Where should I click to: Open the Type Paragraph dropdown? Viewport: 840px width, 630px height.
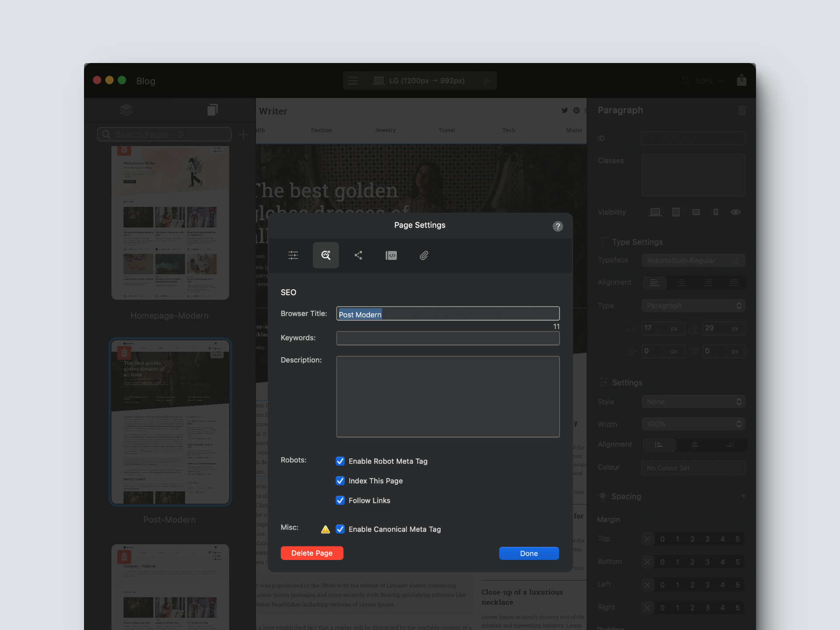693,306
